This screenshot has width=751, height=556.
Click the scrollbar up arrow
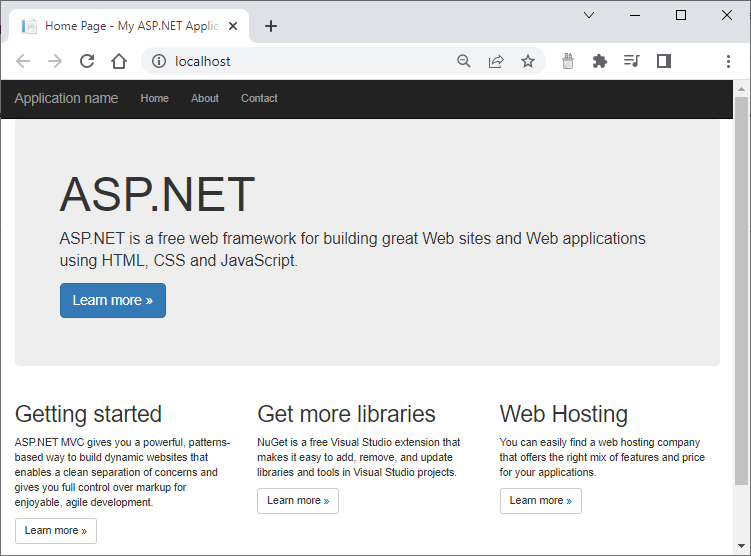pos(741,89)
